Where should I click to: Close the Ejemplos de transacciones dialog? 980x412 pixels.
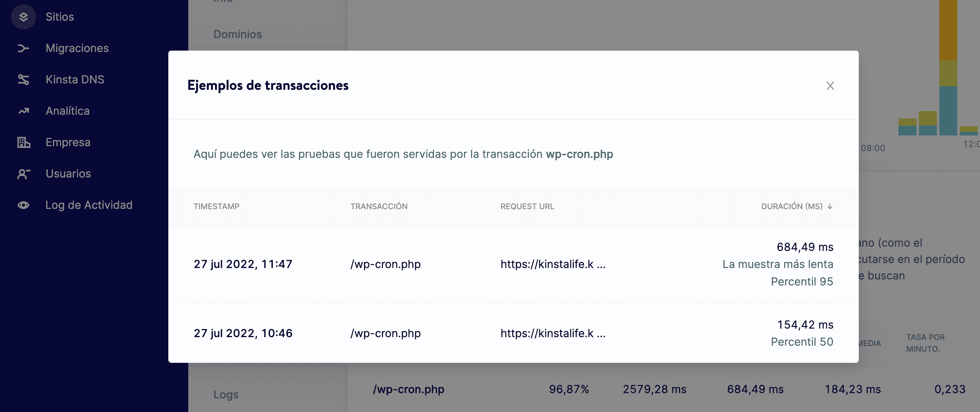pyautogui.click(x=830, y=86)
